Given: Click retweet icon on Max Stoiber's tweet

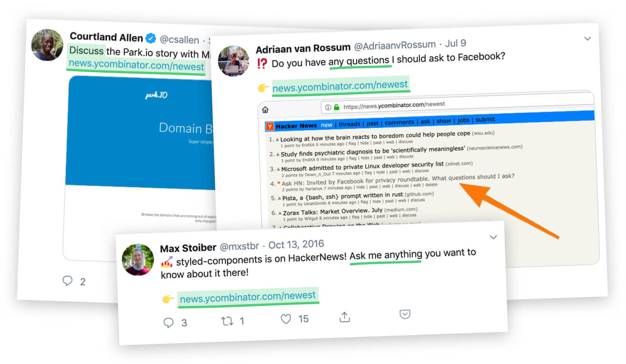Looking at the screenshot, I should [227, 321].
